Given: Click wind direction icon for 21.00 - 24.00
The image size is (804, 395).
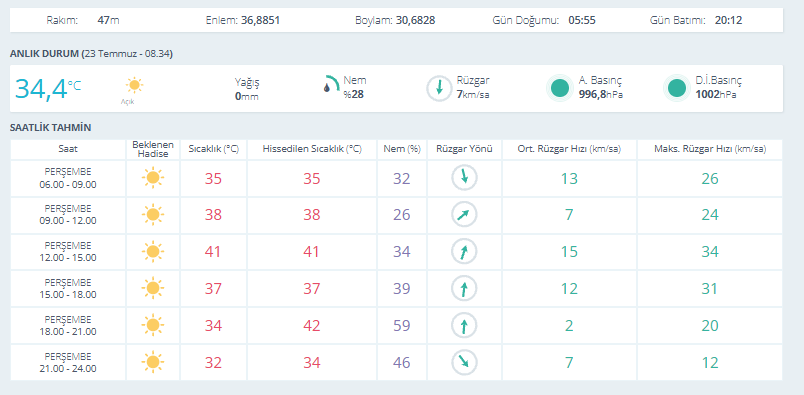Looking at the screenshot, I should coord(464,362).
